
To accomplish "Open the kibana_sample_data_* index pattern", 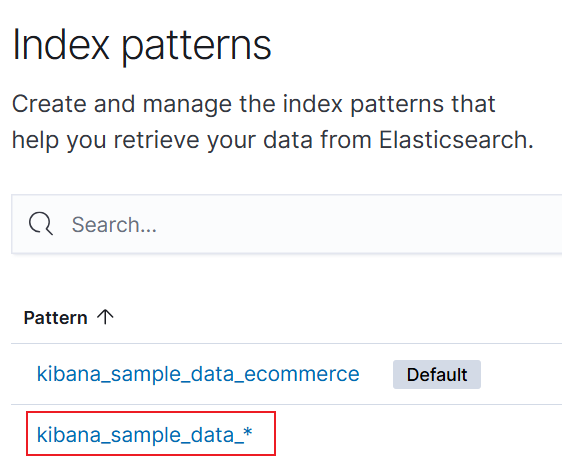I will pos(144,435).
